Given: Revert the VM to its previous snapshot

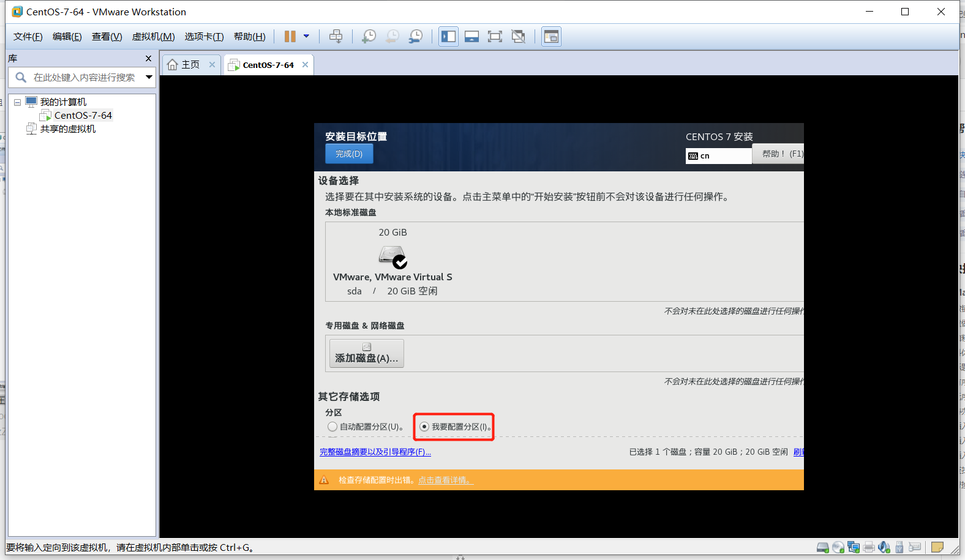Looking at the screenshot, I should click(392, 37).
